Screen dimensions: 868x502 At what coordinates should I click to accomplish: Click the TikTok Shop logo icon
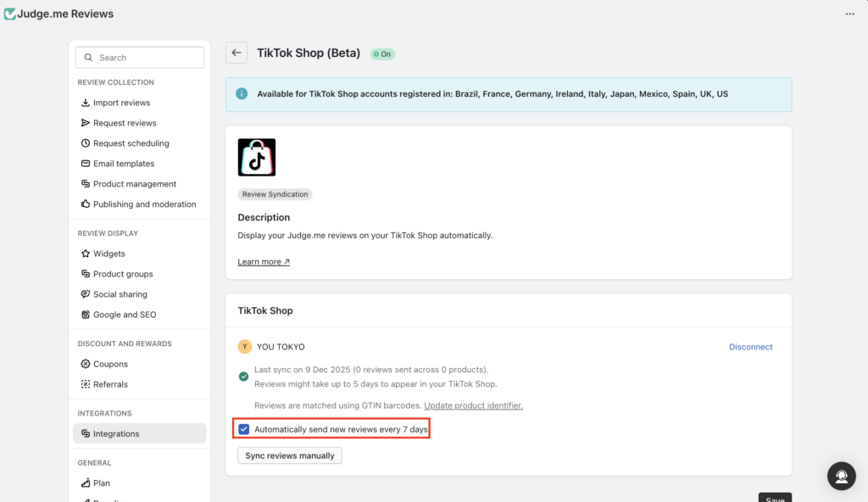tap(257, 158)
